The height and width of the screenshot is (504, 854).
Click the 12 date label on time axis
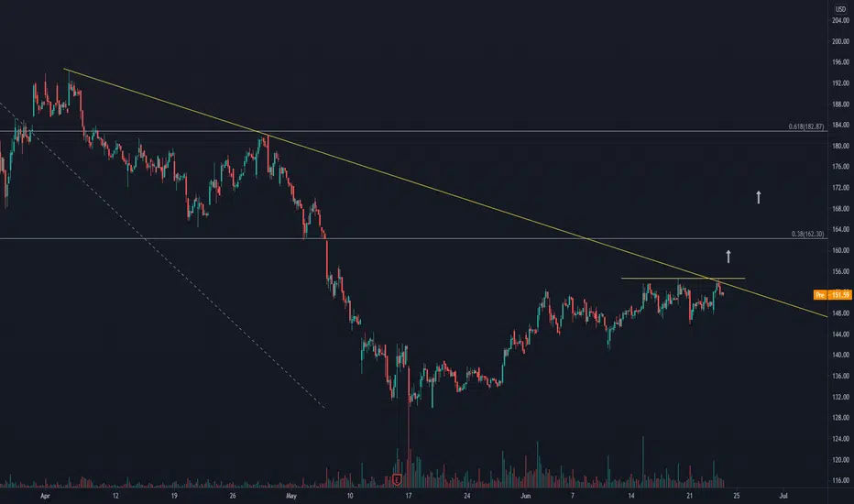click(x=115, y=496)
